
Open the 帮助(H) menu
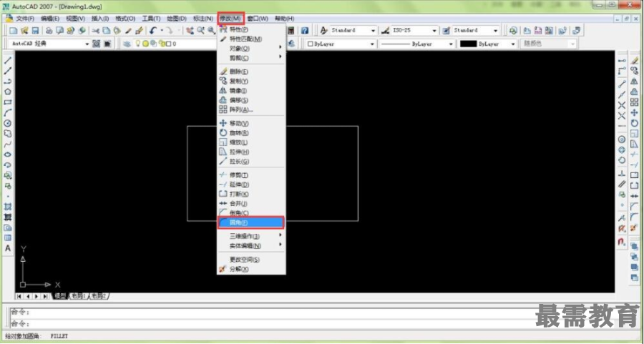[x=284, y=19]
